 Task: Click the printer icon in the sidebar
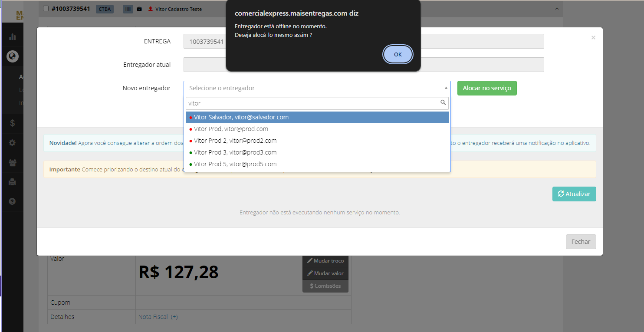[x=13, y=182]
